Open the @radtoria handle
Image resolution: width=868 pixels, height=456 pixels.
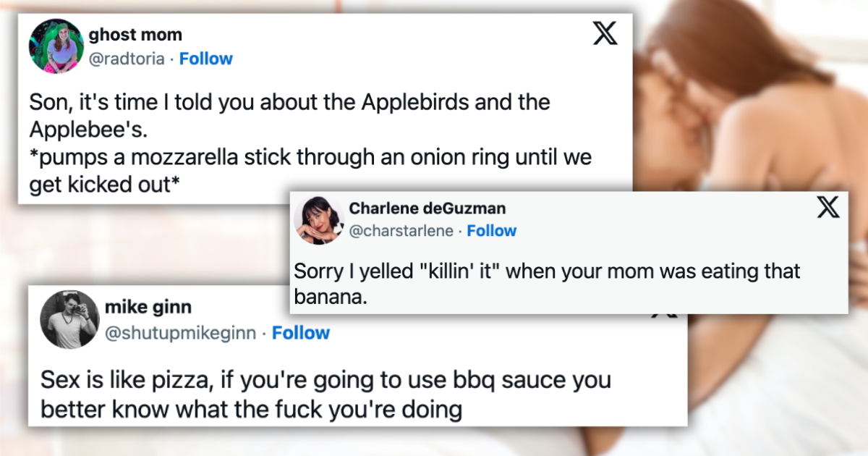pos(128,59)
